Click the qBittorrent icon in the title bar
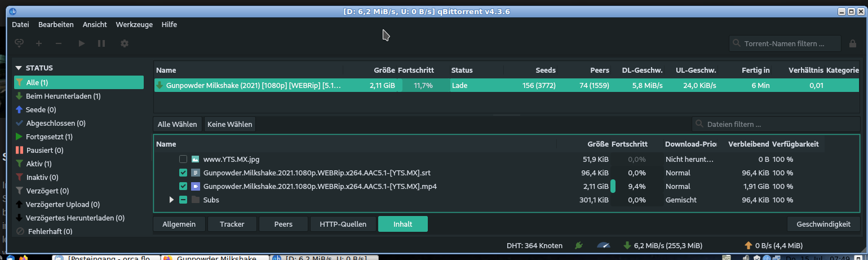The width and height of the screenshot is (868, 260). tap(12, 11)
